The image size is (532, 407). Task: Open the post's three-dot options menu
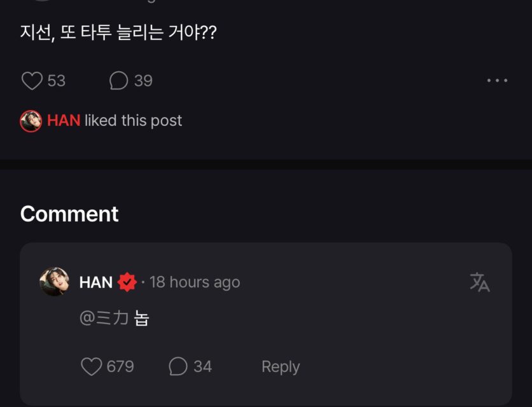pyautogui.click(x=497, y=81)
